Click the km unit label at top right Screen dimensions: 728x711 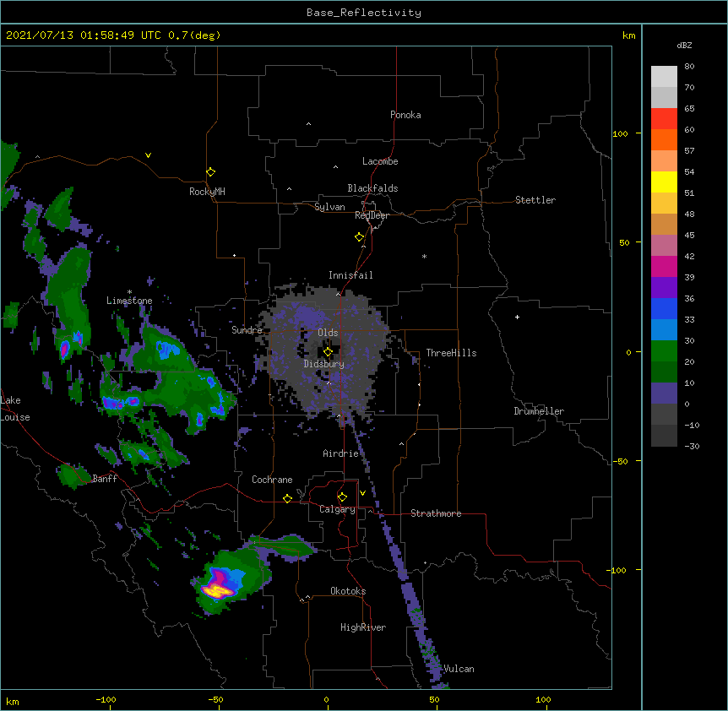pyautogui.click(x=629, y=35)
